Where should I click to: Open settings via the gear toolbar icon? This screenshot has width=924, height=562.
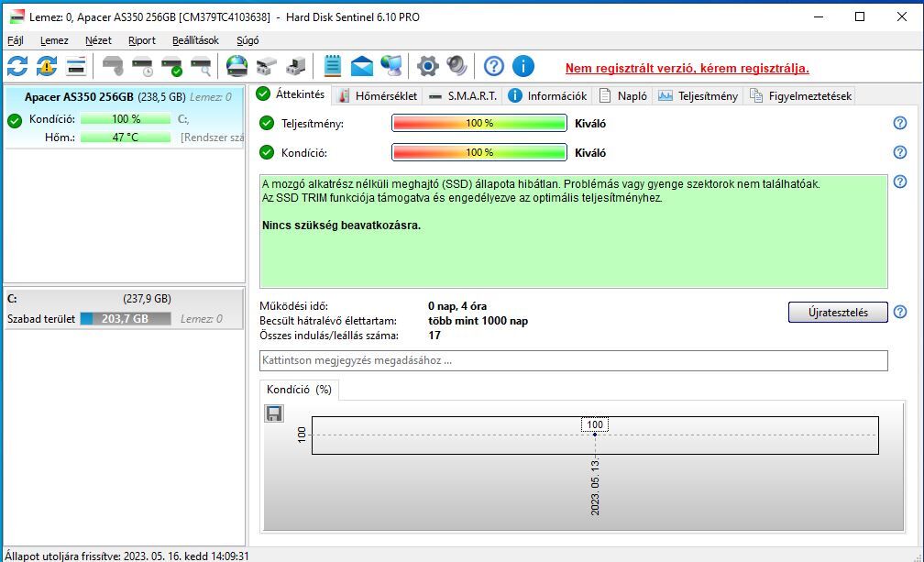428,66
